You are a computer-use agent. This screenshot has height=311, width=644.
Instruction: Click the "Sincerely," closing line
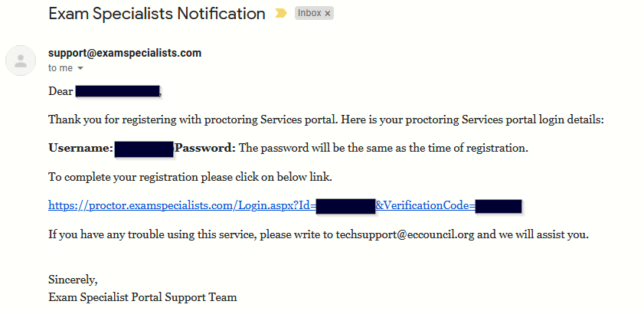pos(73,279)
